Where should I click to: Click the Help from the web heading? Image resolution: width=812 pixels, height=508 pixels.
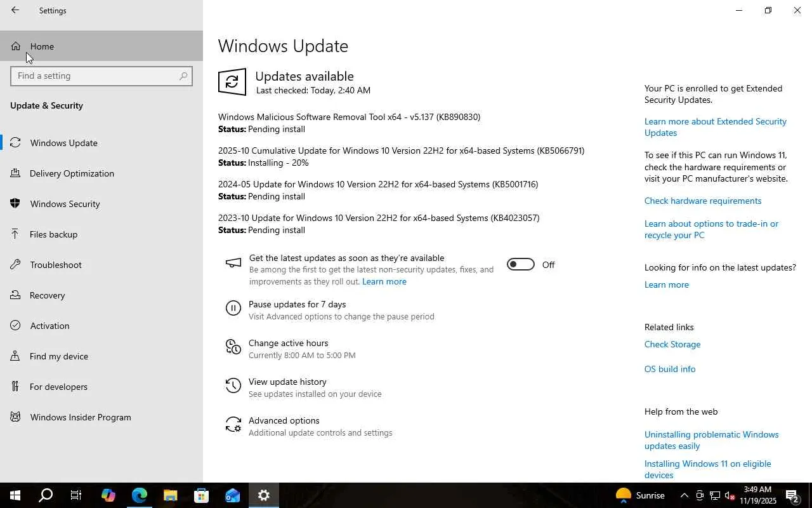(x=681, y=411)
